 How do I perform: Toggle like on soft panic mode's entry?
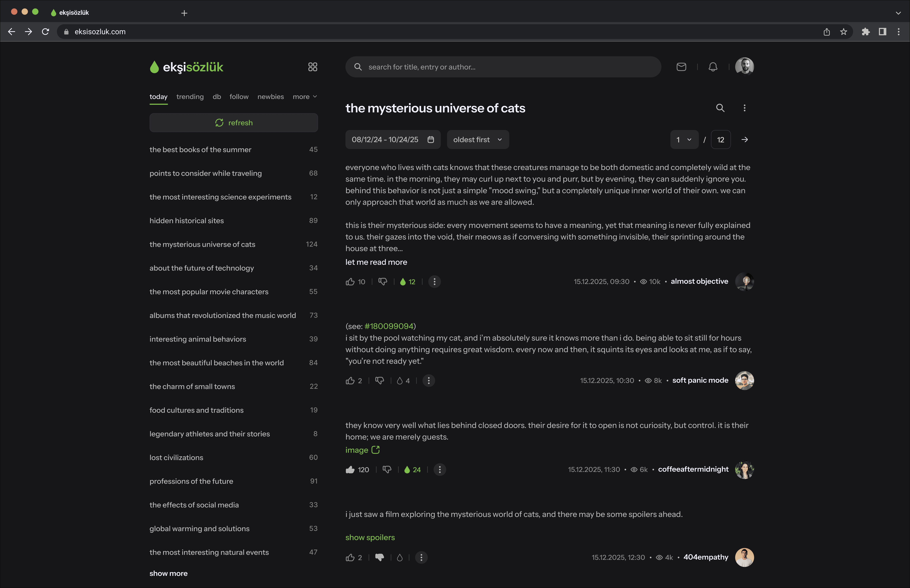tap(350, 381)
